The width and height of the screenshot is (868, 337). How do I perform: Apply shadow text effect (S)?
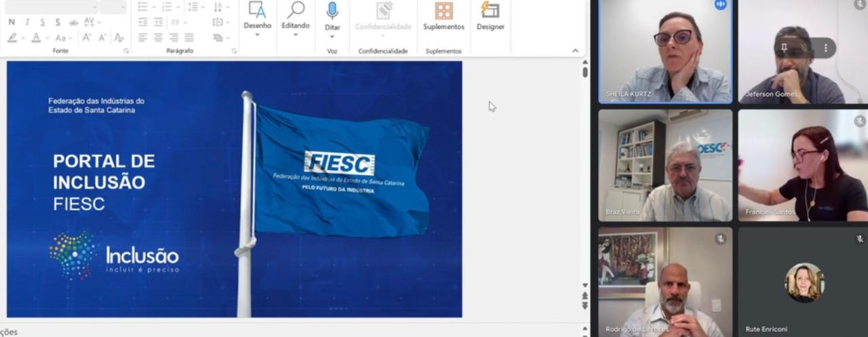click(57, 22)
